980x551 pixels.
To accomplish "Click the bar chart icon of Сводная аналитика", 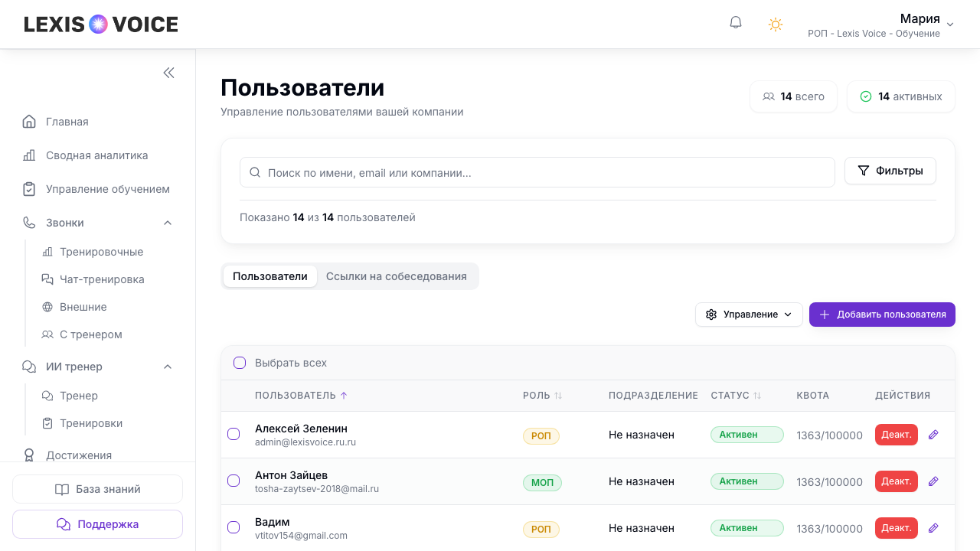I will [29, 155].
